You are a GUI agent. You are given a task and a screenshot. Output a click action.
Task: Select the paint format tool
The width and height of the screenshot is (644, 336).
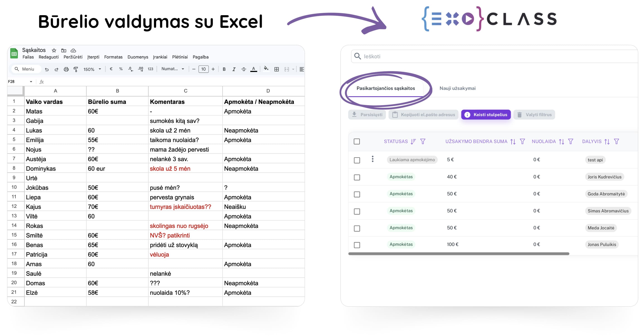coord(76,69)
